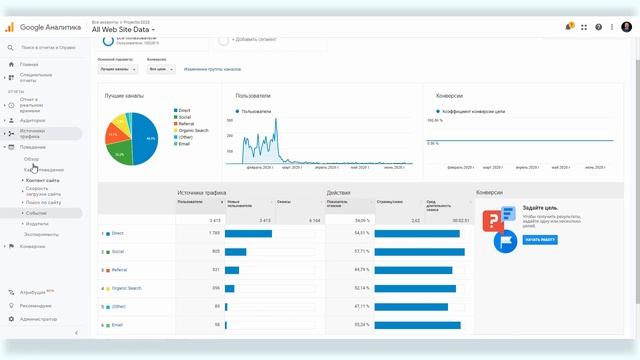Viewport: 640px width, 360px height.
Task: Open the notifications bell icon
Action: click(x=569, y=27)
